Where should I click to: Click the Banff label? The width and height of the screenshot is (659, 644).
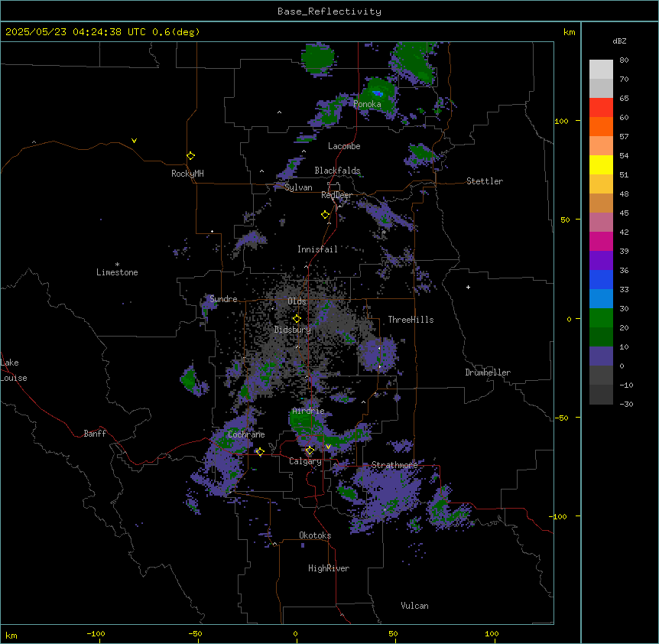pos(95,434)
